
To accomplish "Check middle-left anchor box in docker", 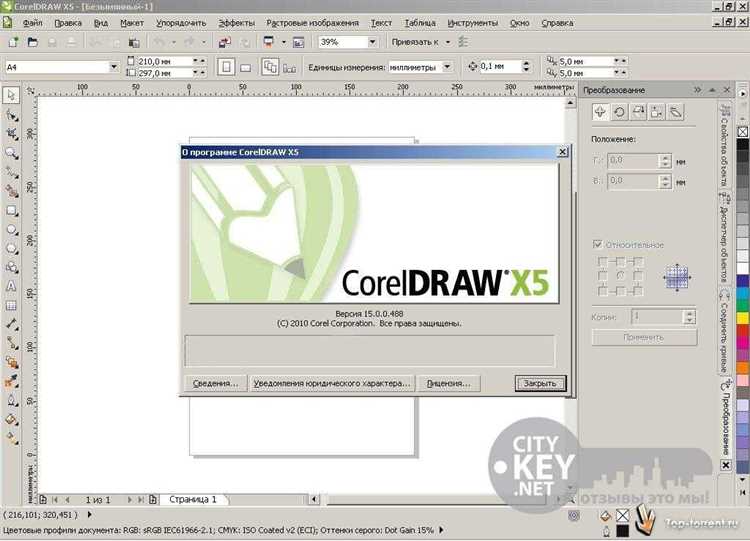I will coord(602,276).
